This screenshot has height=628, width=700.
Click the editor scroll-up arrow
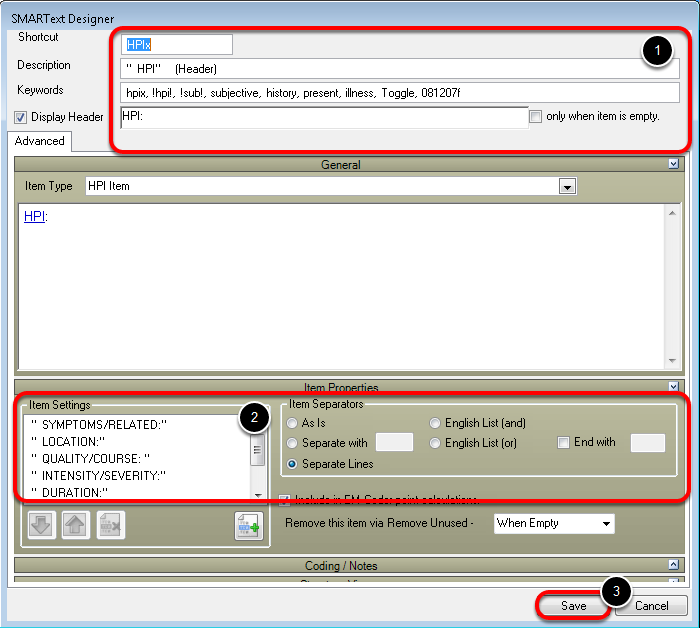coord(672,213)
